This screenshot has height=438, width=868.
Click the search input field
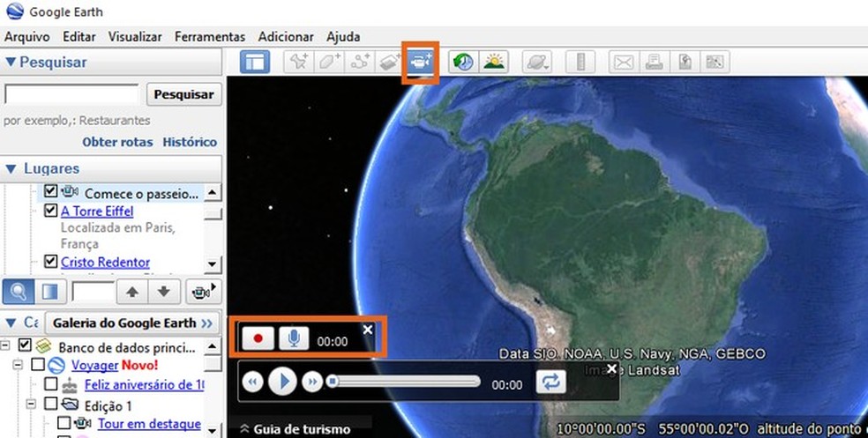(71, 94)
